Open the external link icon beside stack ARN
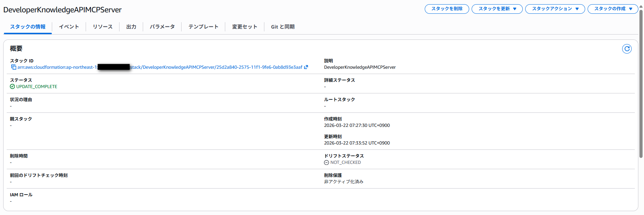Viewport: 644px width, 215px height. pyautogui.click(x=306, y=67)
